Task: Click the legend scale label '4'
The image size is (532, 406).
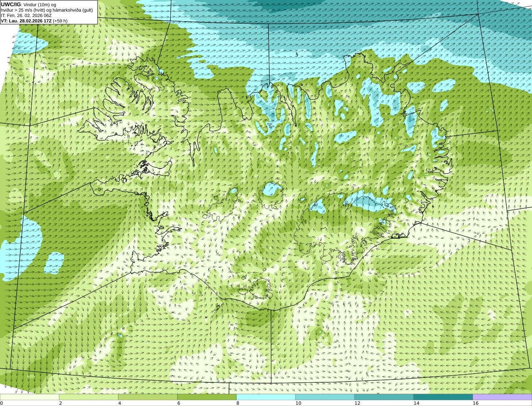Action: 120,403
